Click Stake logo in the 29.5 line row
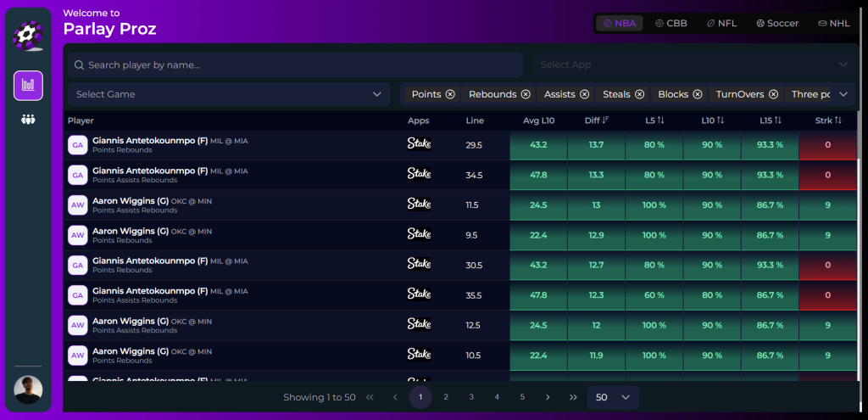 point(419,144)
